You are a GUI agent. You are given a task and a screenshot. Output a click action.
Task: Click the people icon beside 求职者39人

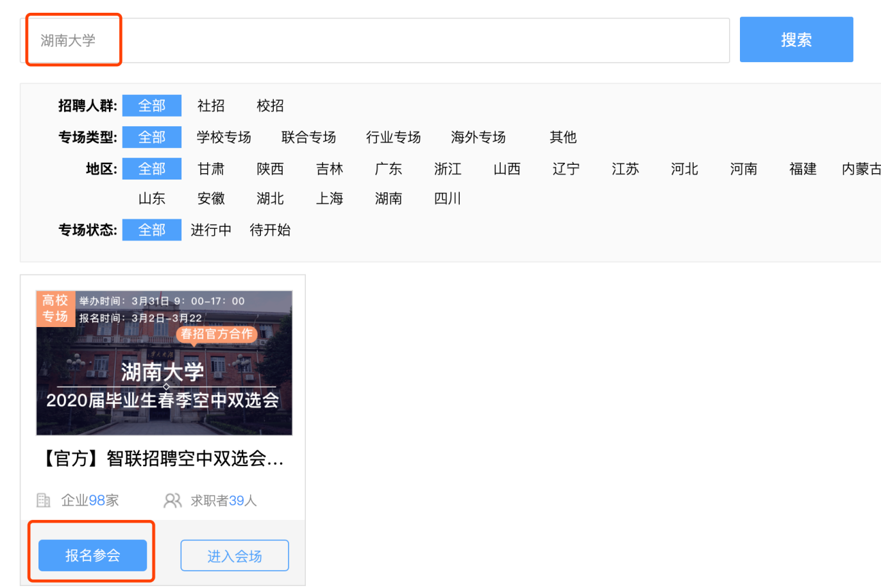click(x=172, y=500)
